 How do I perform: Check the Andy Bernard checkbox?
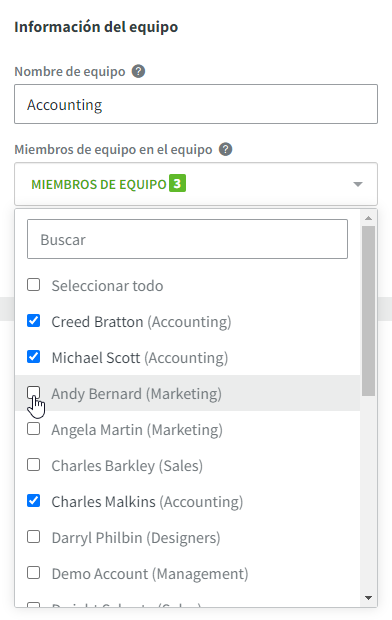[x=34, y=393]
